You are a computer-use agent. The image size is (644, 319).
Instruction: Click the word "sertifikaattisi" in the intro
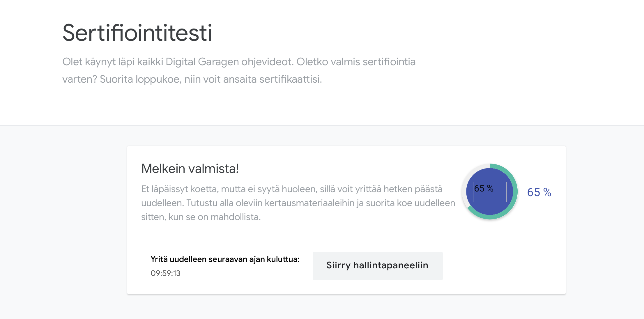click(x=290, y=79)
